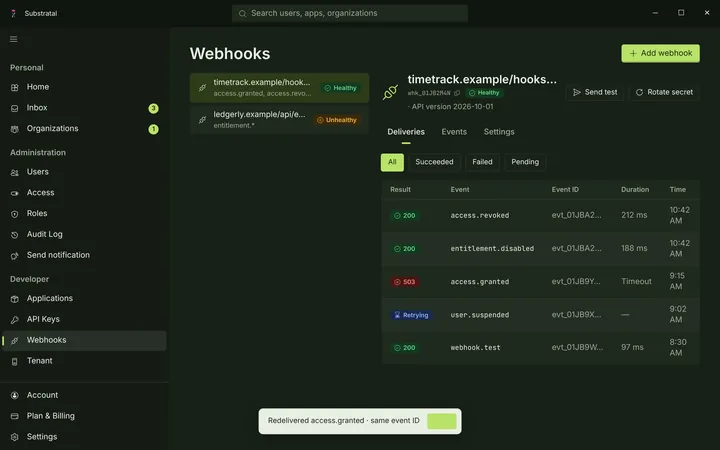This screenshot has height=450, width=720.
Task: Click the Timeout duration cell
Action: 636,281
